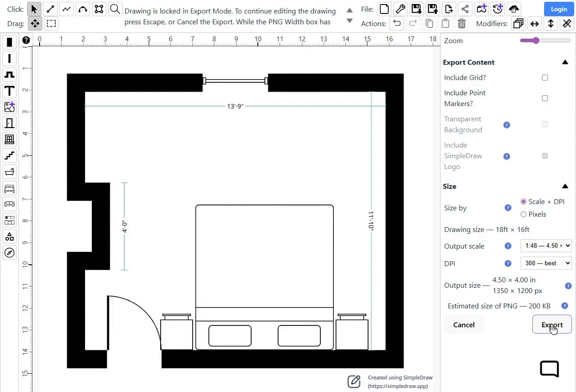Click the 4'-0" dimension label

point(125,227)
